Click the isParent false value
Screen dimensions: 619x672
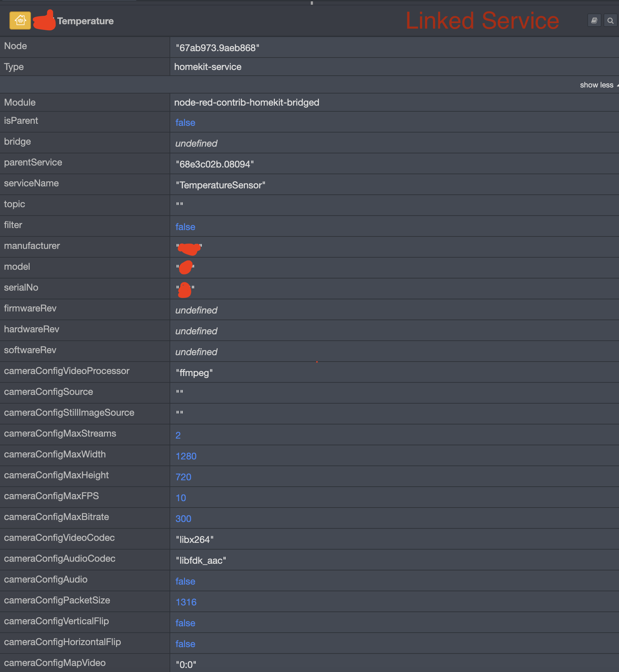click(x=185, y=122)
